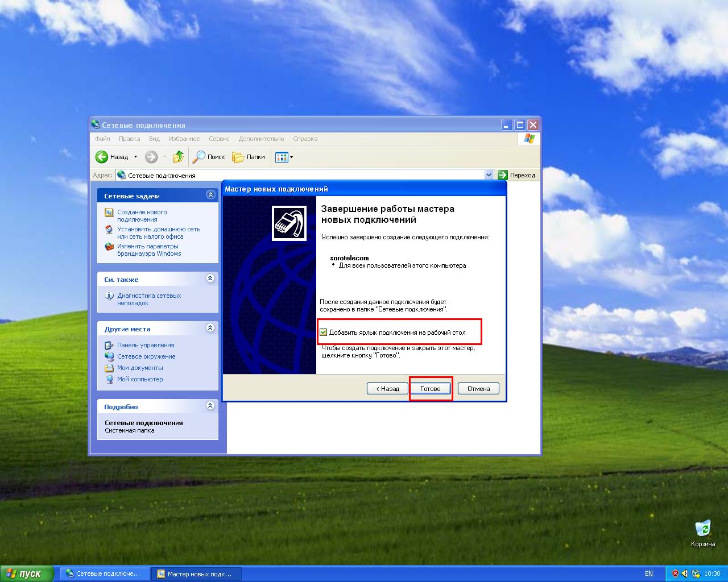728x582 pixels.
Task: Click the Готово button in wizard
Action: pos(431,389)
